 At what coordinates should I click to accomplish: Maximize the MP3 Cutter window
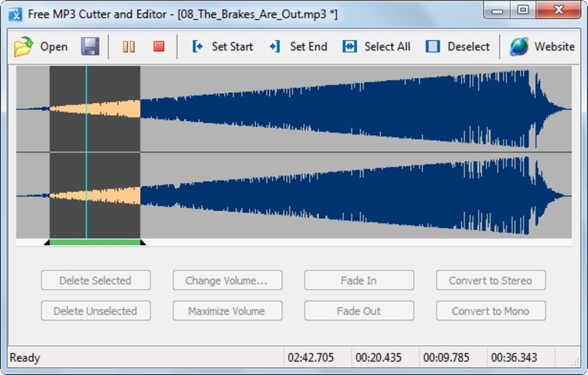pos(523,10)
